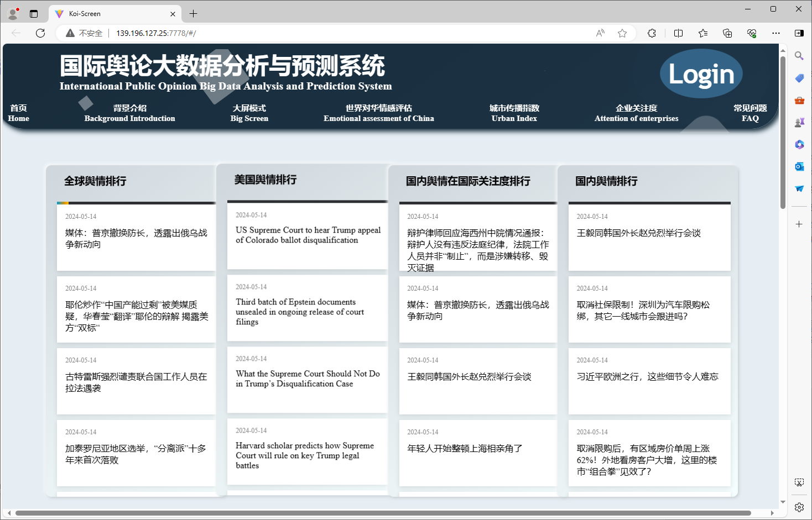Click the address bar URL field
812x520 pixels.
tap(332, 33)
